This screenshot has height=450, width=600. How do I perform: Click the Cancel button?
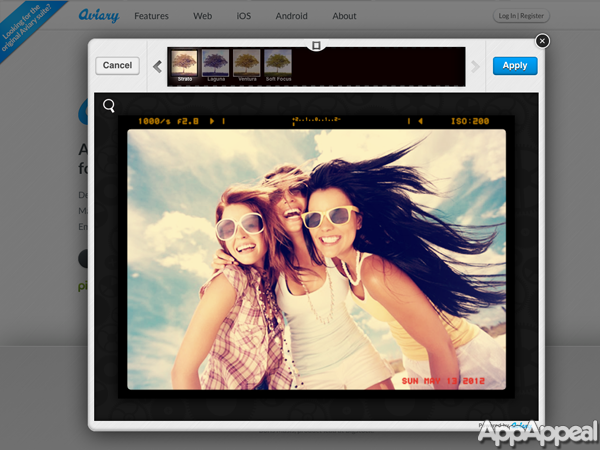click(x=117, y=65)
